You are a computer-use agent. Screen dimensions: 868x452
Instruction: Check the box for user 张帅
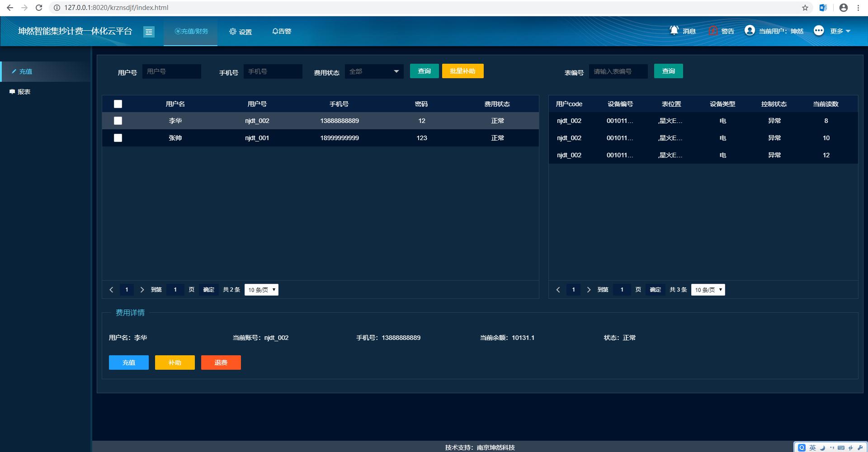118,138
